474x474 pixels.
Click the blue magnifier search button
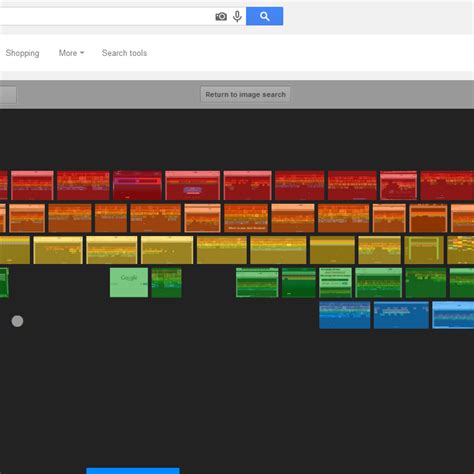tap(265, 16)
